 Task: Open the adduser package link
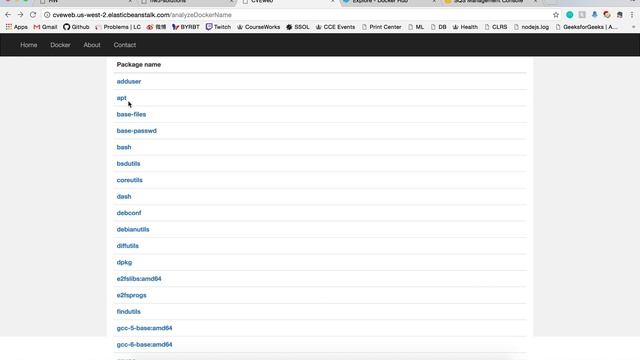129,82
